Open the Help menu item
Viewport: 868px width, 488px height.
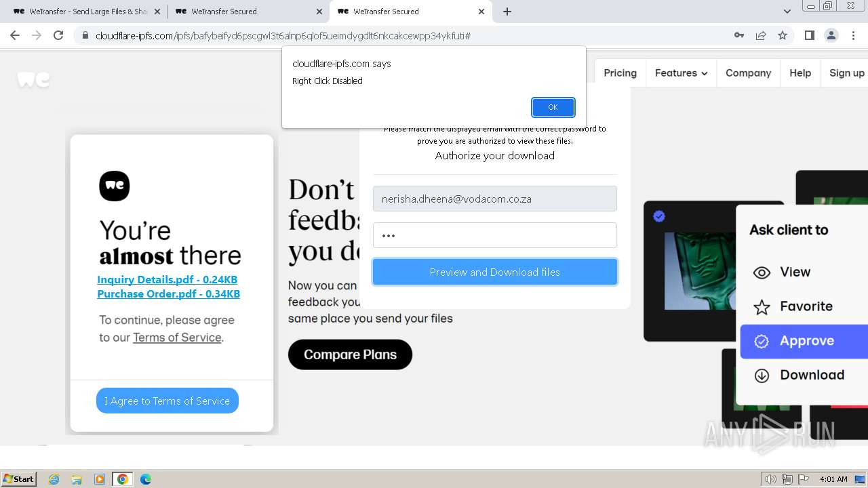pyautogui.click(x=800, y=73)
